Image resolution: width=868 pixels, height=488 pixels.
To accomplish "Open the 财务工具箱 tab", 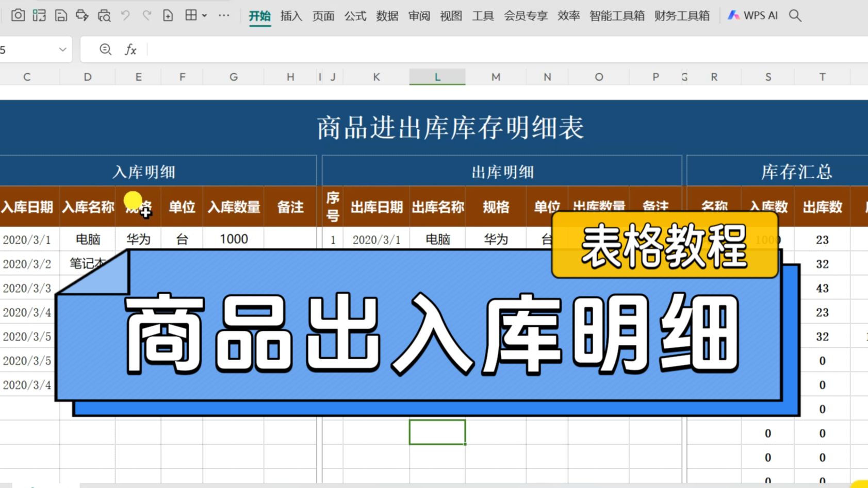I will point(682,16).
